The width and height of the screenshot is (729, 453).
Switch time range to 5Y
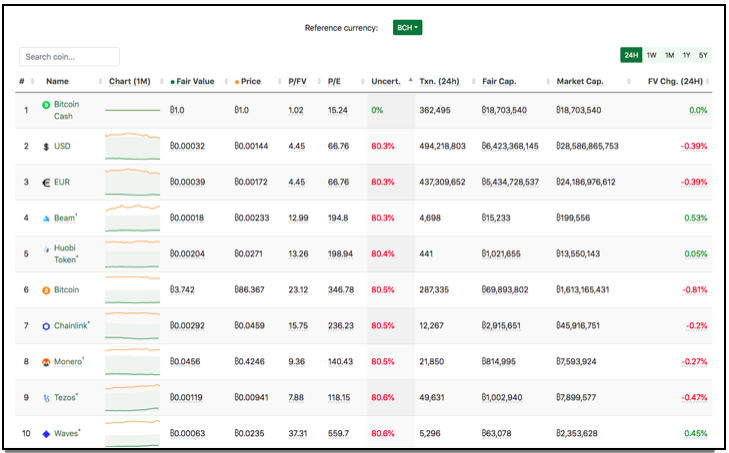(703, 55)
